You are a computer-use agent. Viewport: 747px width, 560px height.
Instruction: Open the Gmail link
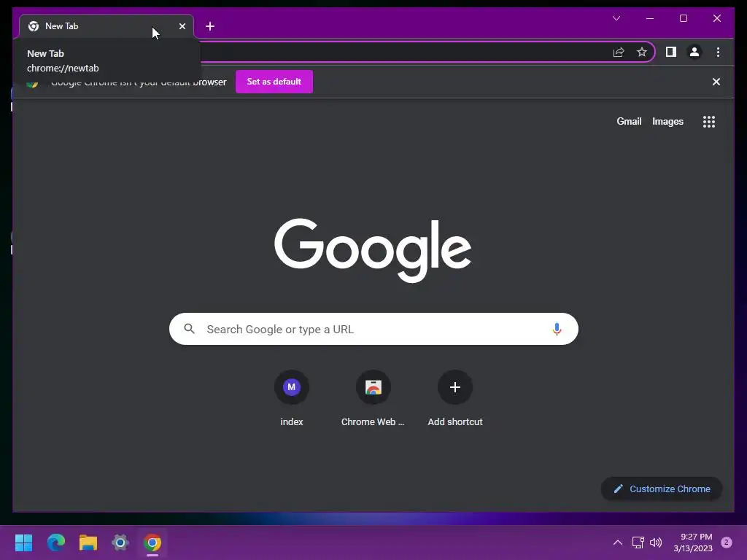[x=629, y=122]
